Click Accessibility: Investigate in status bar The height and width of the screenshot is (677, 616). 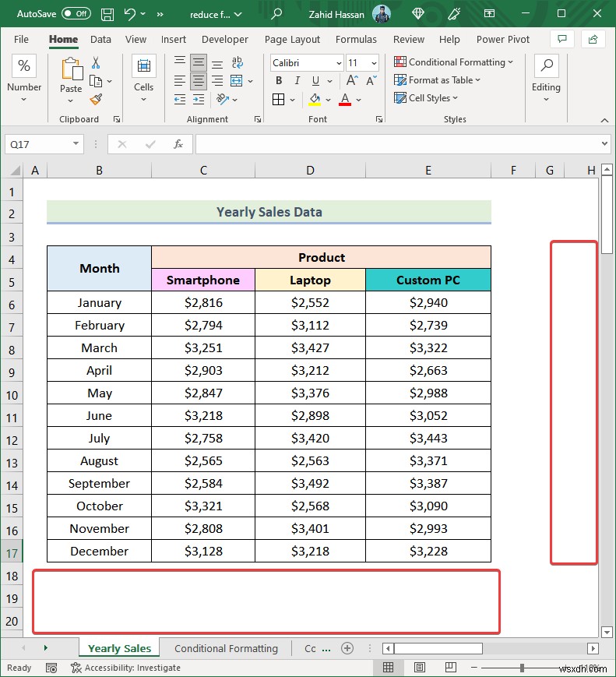click(125, 668)
